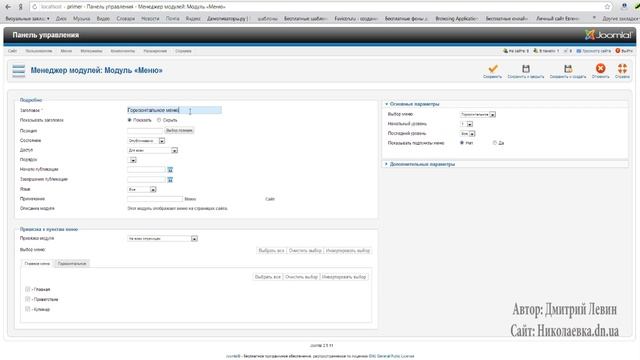Click Выбрать все inside the menu tab panel
The height and width of the screenshot is (360, 640).
click(x=268, y=277)
